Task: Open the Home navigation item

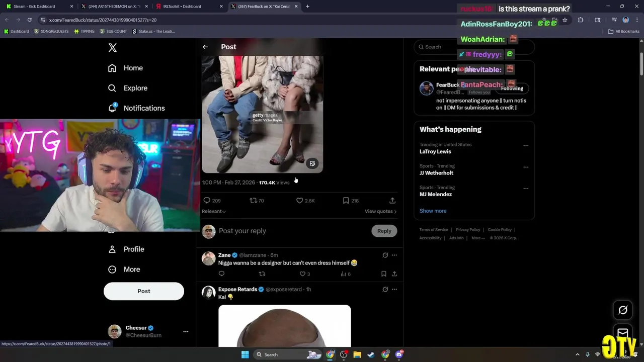Action: click(x=126, y=68)
